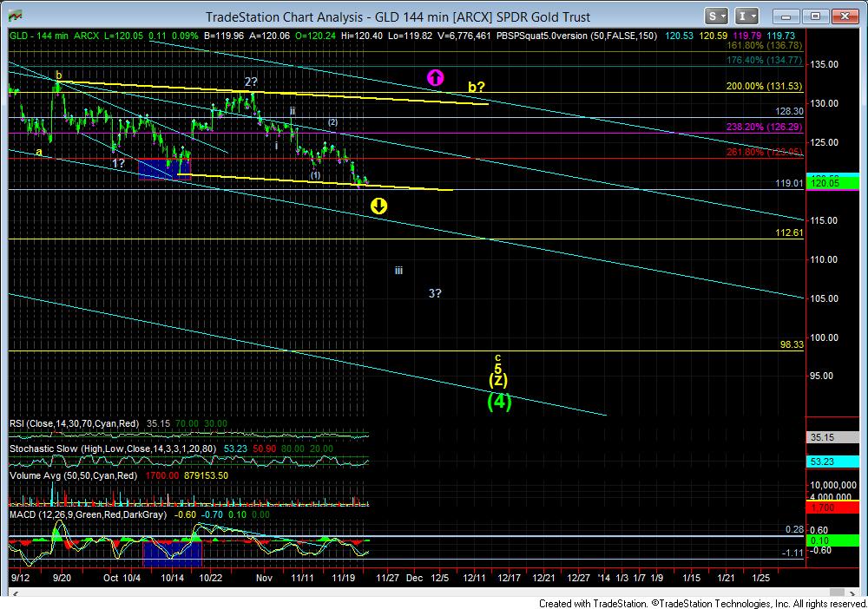The image size is (868, 609).
Task: Click the '98.33' horizontal line label
Action: pyautogui.click(x=792, y=344)
